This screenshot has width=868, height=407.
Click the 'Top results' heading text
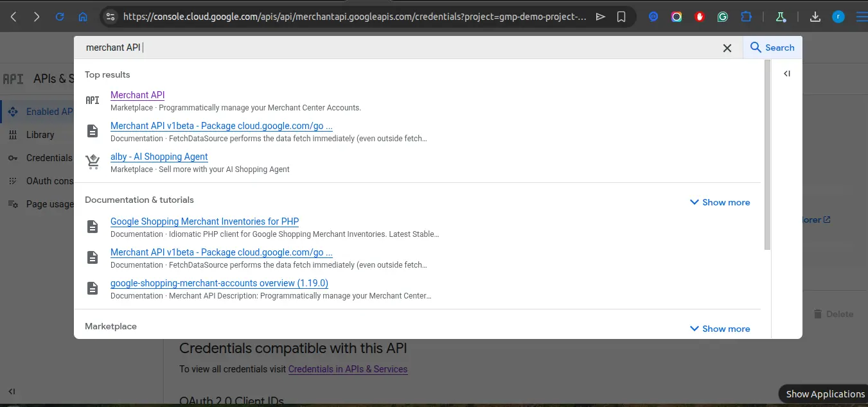107,74
